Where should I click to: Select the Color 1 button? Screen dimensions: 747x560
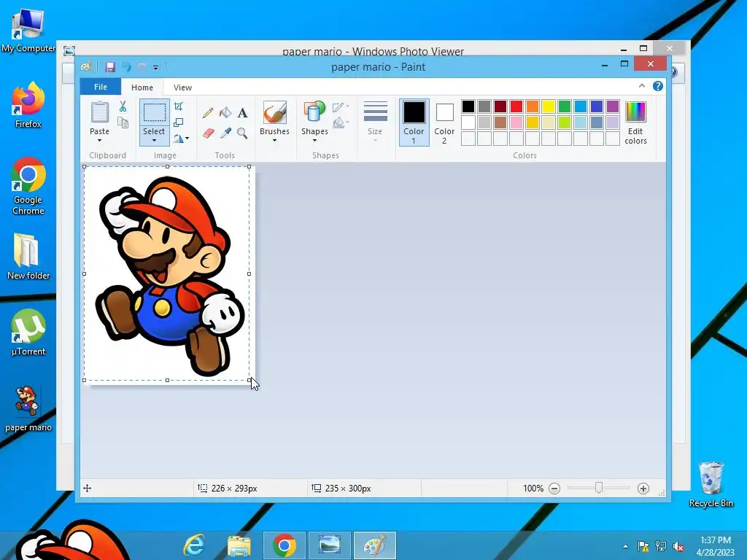[414, 122]
